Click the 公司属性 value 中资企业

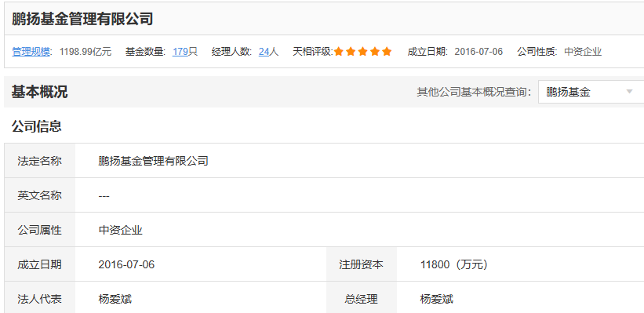(x=120, y=230)
